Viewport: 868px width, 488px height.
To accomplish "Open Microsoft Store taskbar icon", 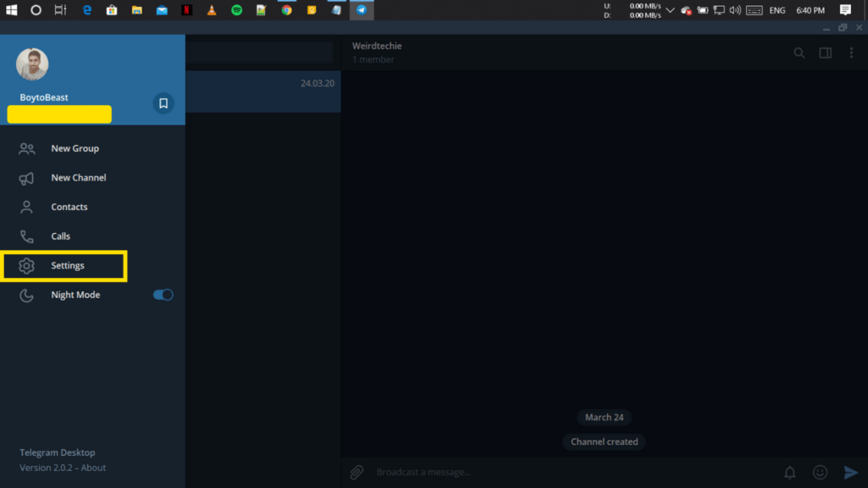I will click(112, 10).
